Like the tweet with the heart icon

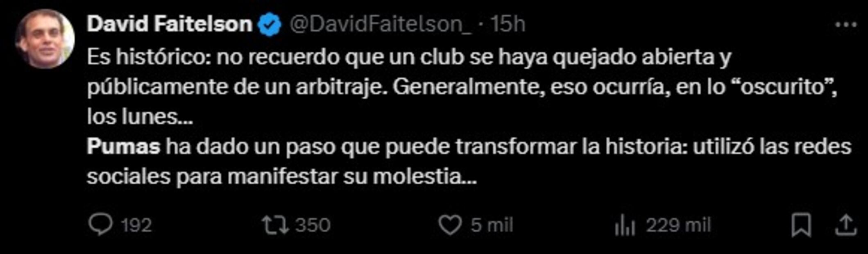click(450, 225)
